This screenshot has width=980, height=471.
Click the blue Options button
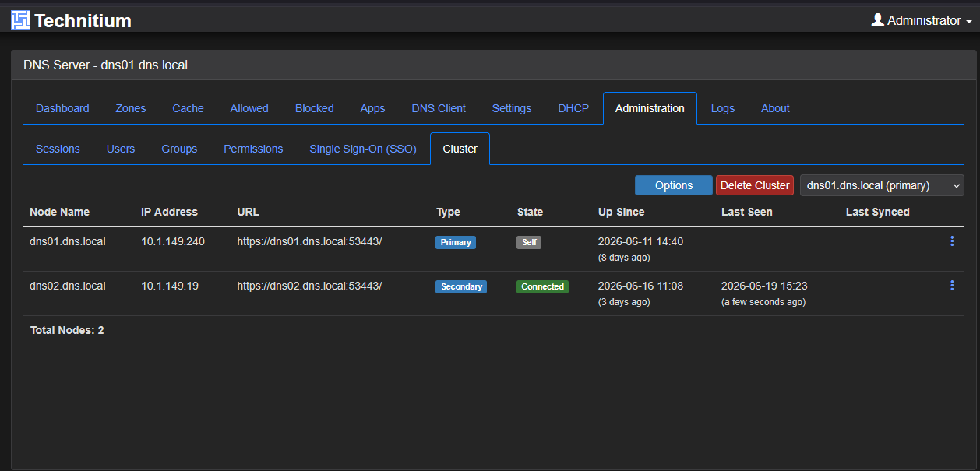click(x=674, y=185)
